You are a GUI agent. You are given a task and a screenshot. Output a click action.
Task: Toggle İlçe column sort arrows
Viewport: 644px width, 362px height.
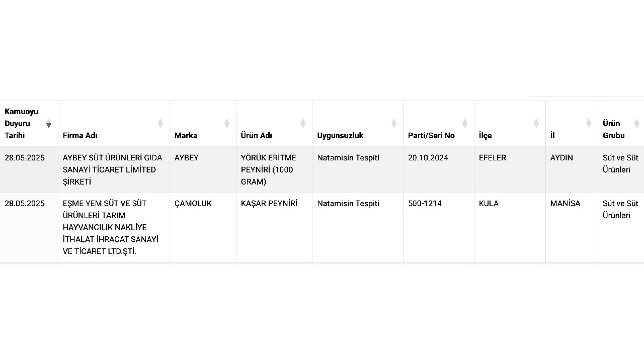pyautogui.click(x=536, y=123)
